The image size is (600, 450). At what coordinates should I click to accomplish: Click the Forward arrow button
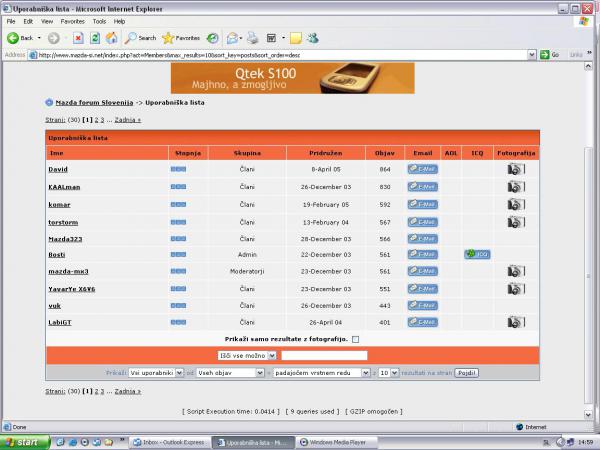click(x=54, y=38)
